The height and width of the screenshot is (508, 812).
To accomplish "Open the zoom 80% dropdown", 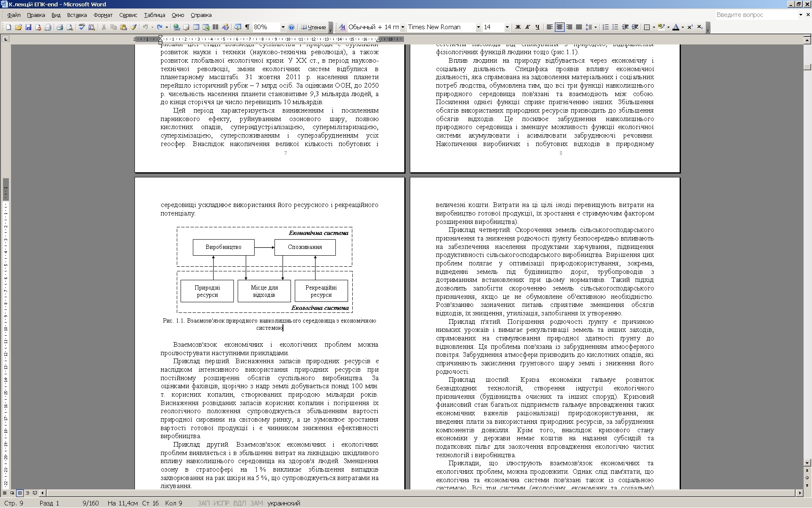I will pos(283,27).
